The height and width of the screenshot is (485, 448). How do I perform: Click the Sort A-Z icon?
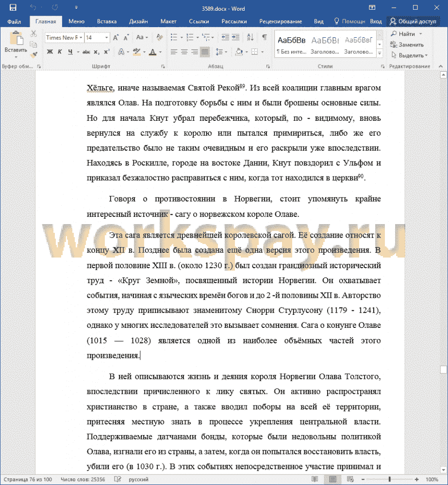250,37
